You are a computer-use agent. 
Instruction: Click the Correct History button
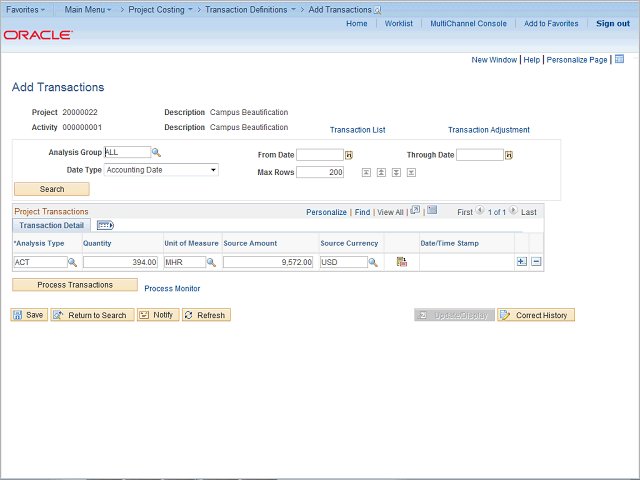pos(536,315)
